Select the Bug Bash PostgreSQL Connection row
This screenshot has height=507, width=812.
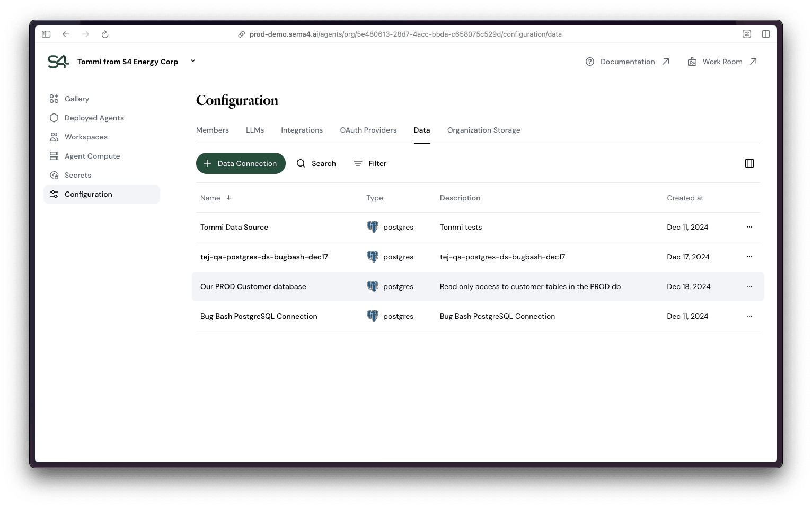tap(259, 316)
